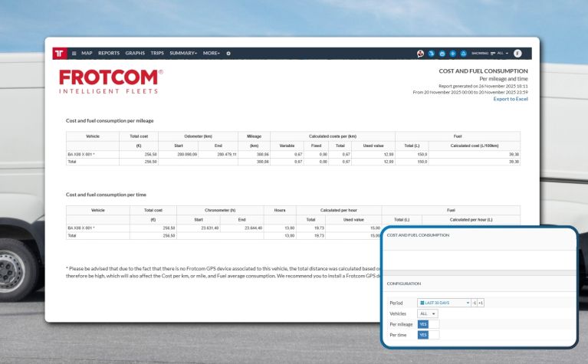Click the FROTCOM Intelligent Fleets logo
Viewport: 588px width, 364px height.
point(110,81)
